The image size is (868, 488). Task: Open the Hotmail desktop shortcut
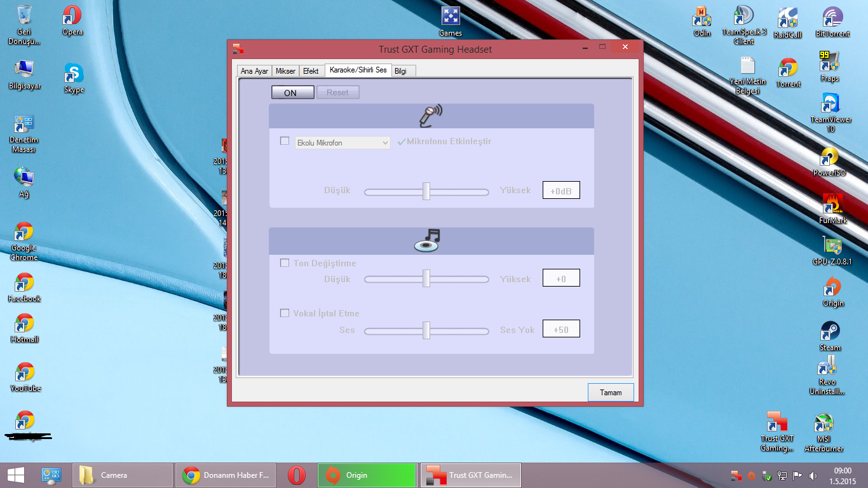click(24, 328)
